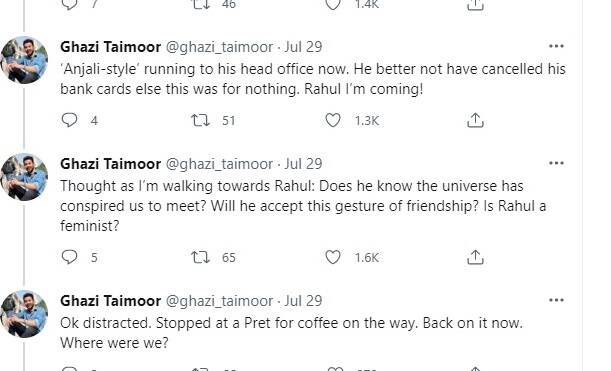Click the avatar beside the 'Ok distracted' tweet

point(24,314)
